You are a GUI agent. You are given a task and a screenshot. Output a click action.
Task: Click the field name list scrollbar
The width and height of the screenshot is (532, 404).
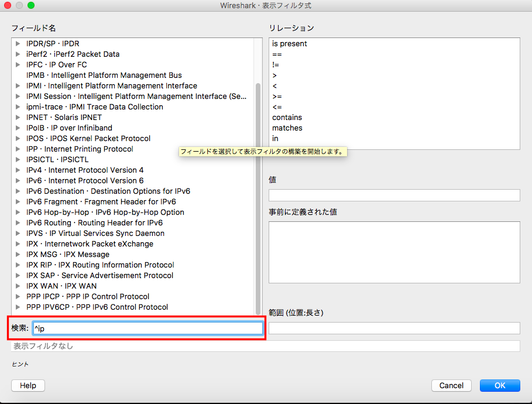pyautogui.click(x=258, y=198)
